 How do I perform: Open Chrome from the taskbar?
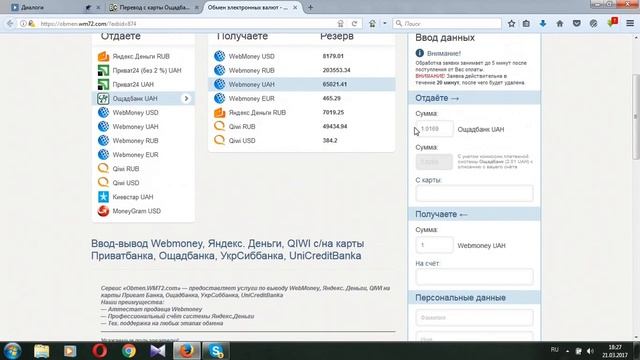tap(129, 351)
